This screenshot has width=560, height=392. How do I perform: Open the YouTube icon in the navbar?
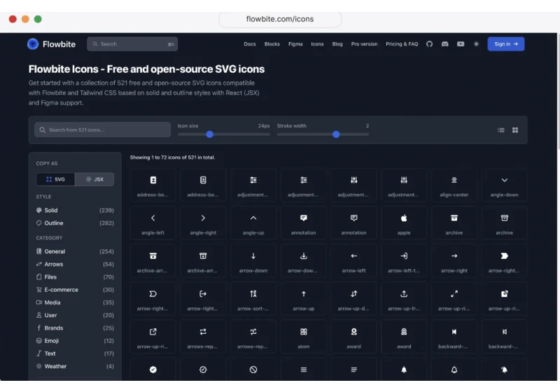[x=461, y=44]
